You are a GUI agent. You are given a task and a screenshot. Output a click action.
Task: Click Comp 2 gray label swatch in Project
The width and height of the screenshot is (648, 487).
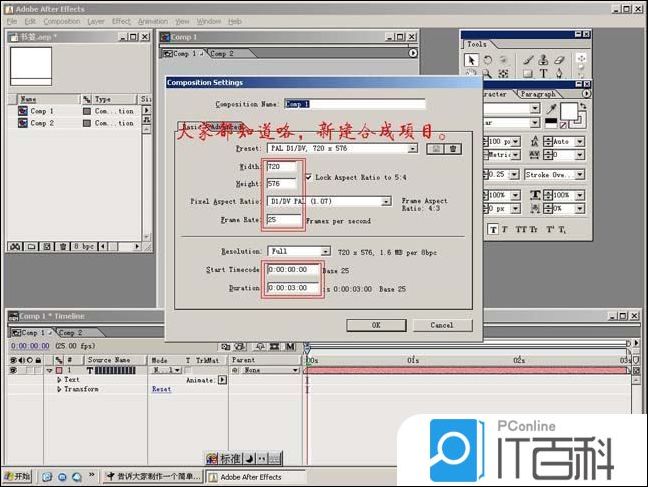[x=87, y=123]
